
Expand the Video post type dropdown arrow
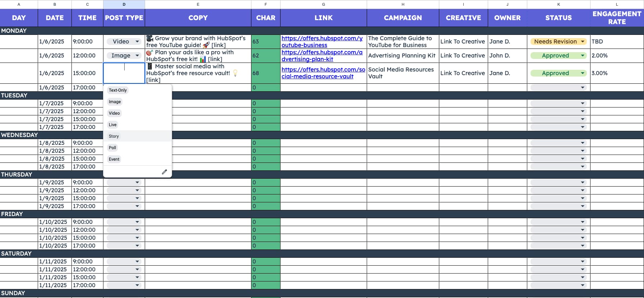tap(137, 42)
